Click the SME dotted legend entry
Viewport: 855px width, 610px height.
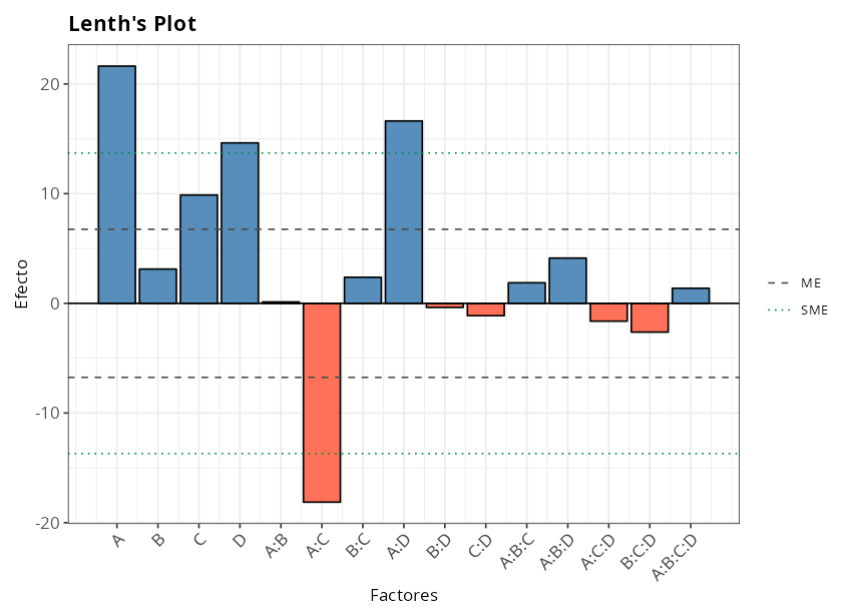click(798, 310)
